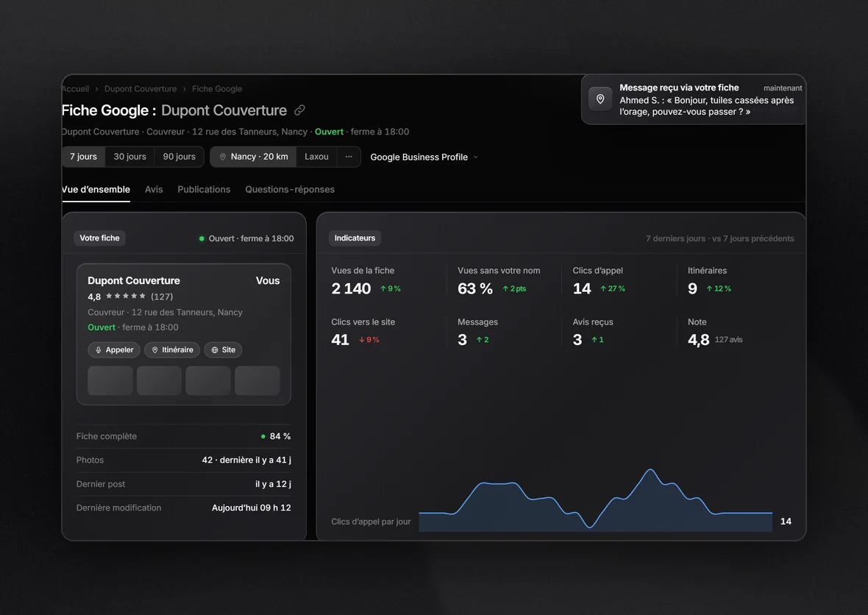Open the first photo thumbnail in listing card
The image size is (868, 615).
(110, 380)
